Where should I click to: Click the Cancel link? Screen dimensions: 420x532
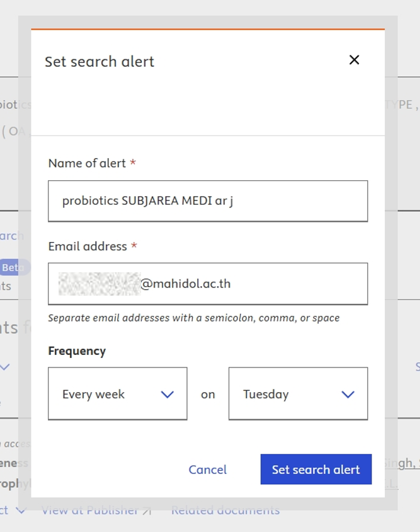click(208, 470)
